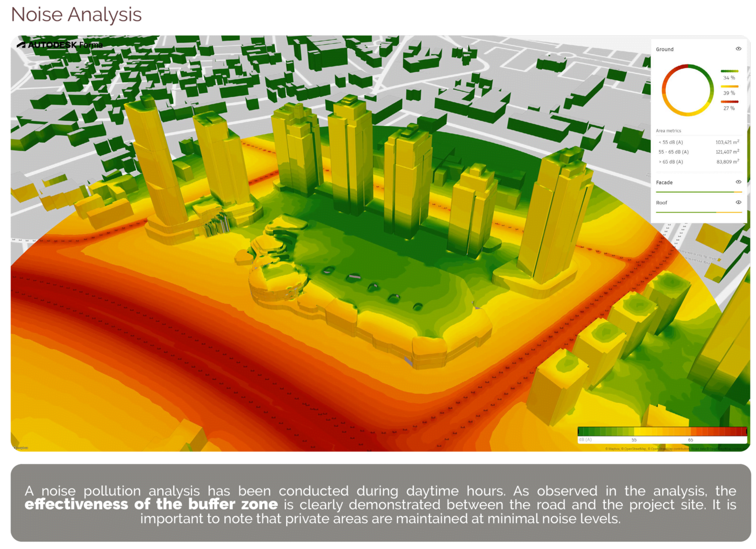Click the Mapbox logo on map
This screenshot has width=756, height=549.
coord(21,448)
